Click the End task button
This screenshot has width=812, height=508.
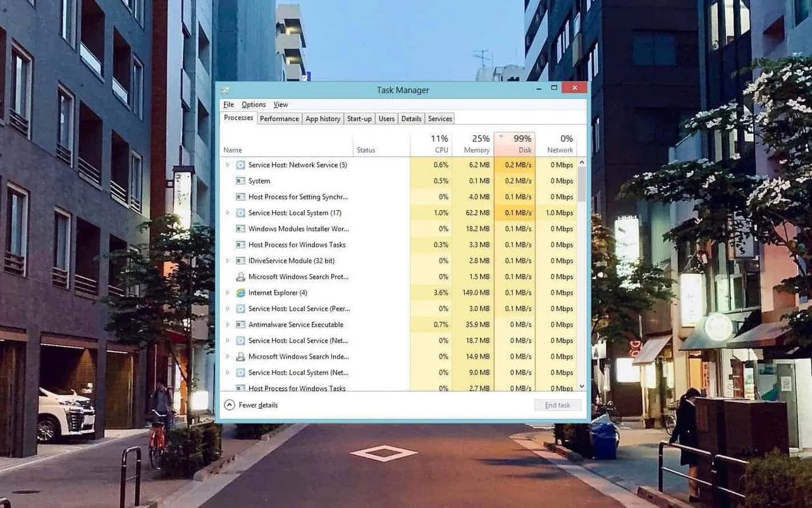(x=557, y=405)
